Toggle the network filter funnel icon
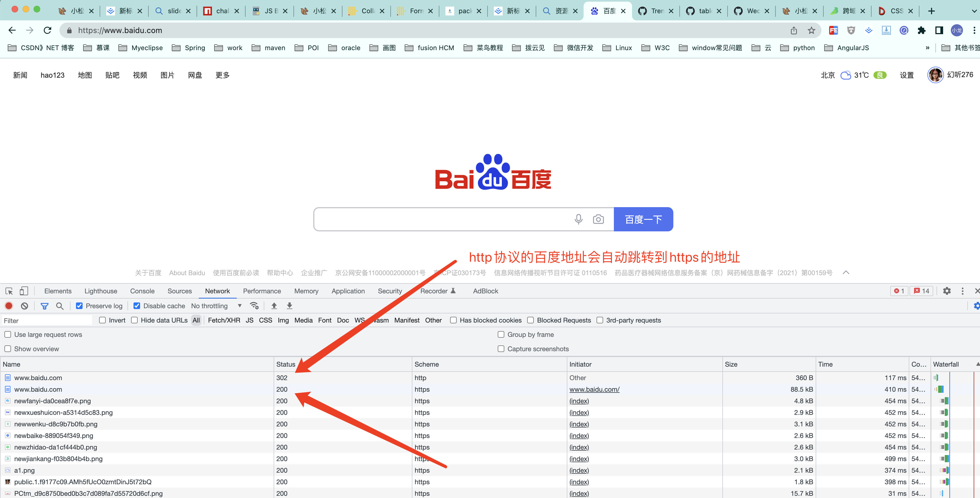Viewport: 980px width, 498px height. click(45, 306)
